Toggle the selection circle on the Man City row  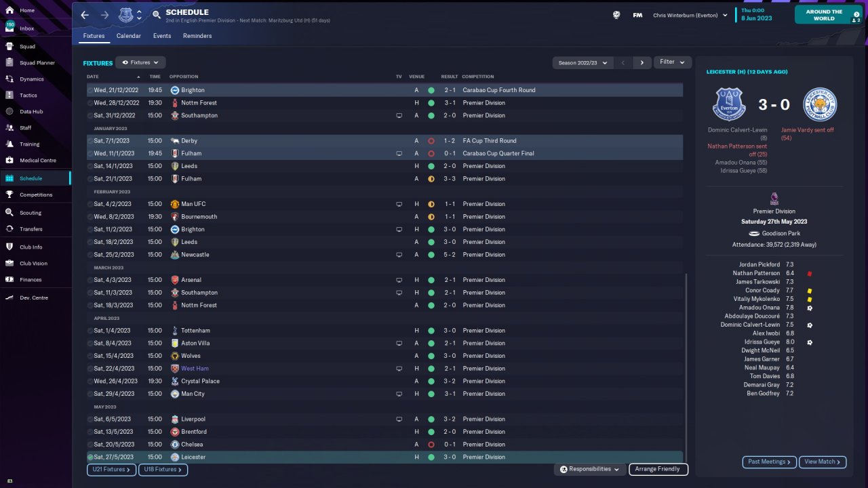point(90,394)
